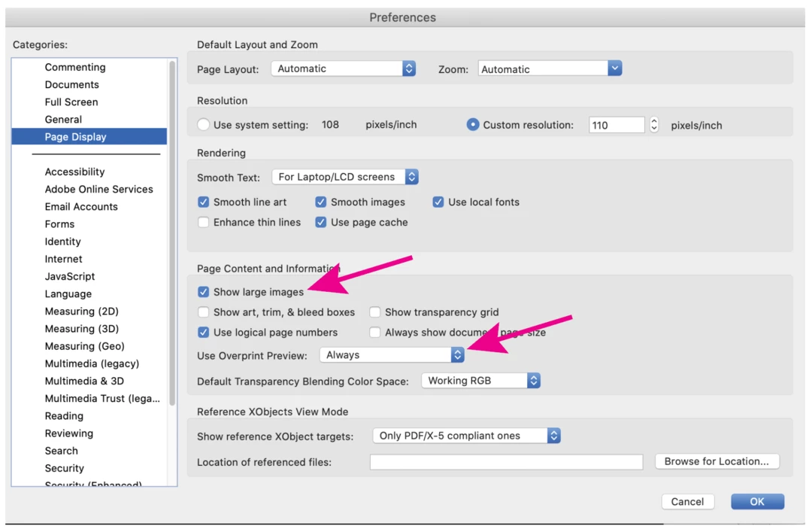Open the Page Layout dropdown
This screenshot has height=532, width=812.
click(343, 68)
